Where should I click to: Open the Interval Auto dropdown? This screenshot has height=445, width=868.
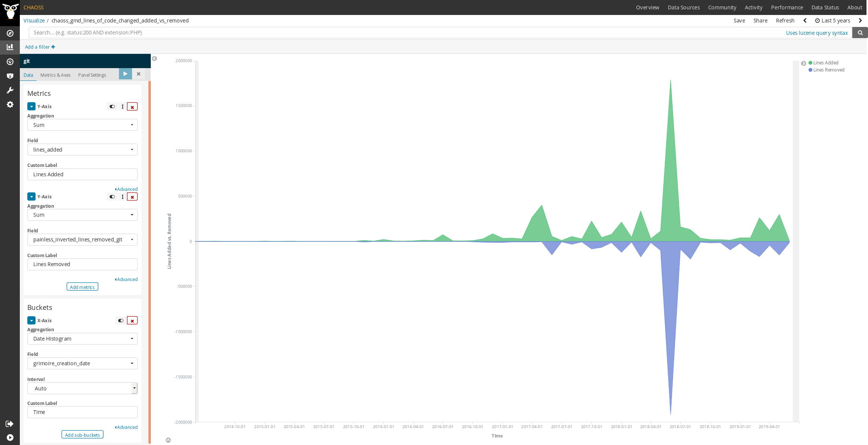(82, 388)
